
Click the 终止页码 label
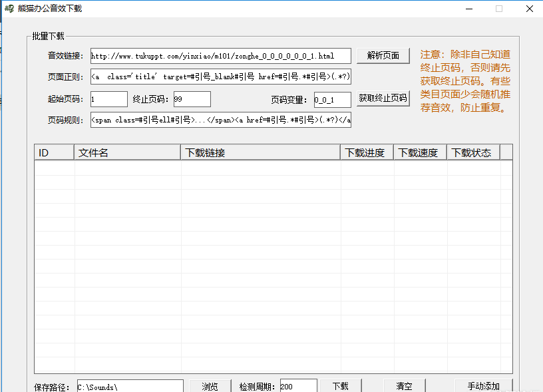pos(150,99)
